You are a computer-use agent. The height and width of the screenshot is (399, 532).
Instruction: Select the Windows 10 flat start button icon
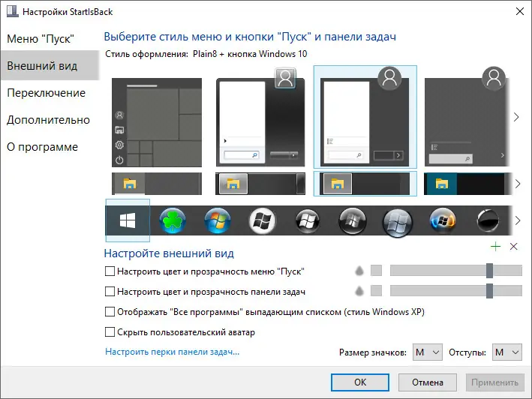coord(128,220)
